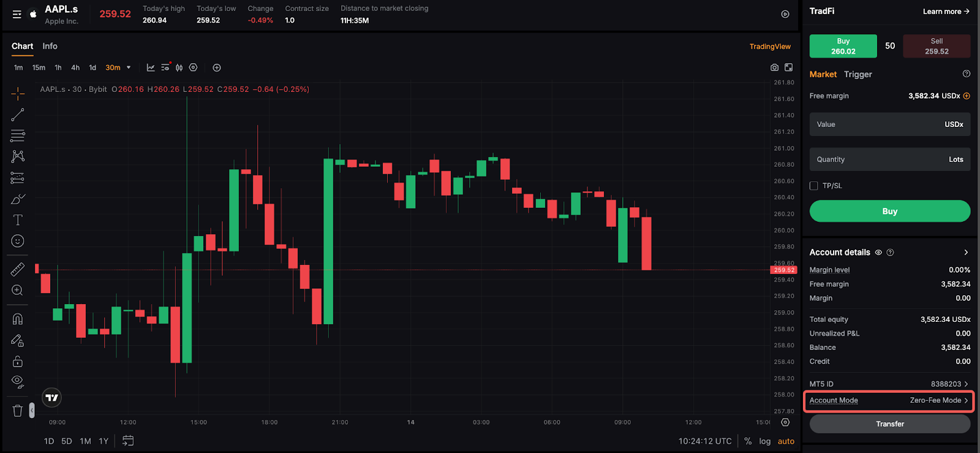Switch to the Info tab

(x=50, y=46)
